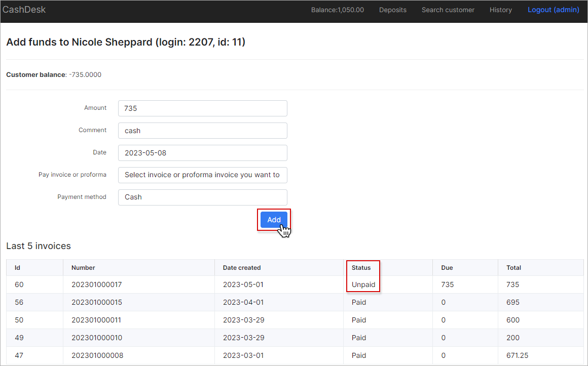Click the Amount input field

pos(202,108)
